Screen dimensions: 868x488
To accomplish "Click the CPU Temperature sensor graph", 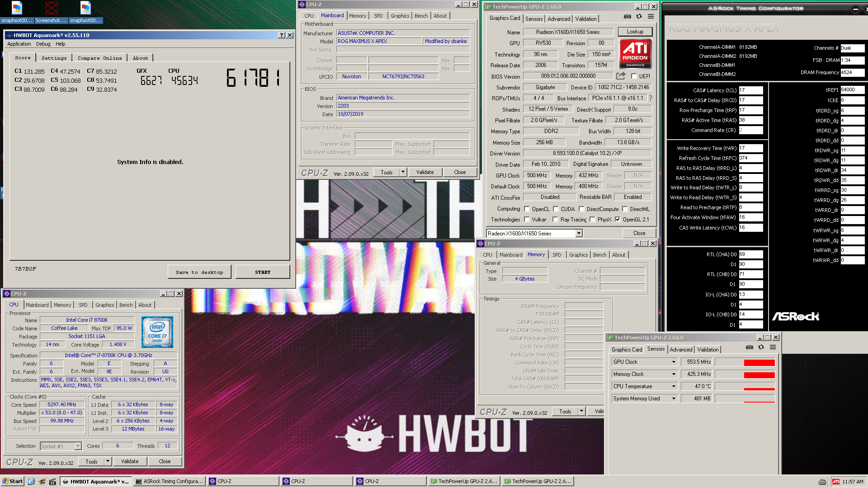I will [745, 386].
